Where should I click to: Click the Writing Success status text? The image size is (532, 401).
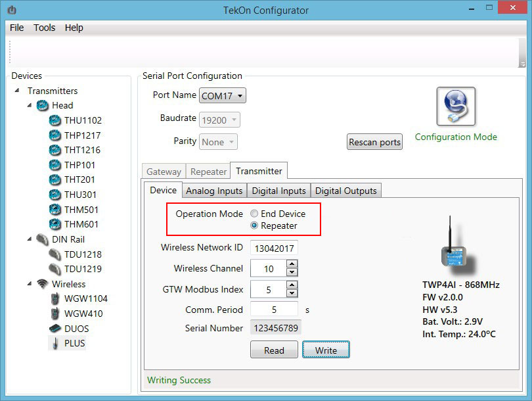click(179, 380)
